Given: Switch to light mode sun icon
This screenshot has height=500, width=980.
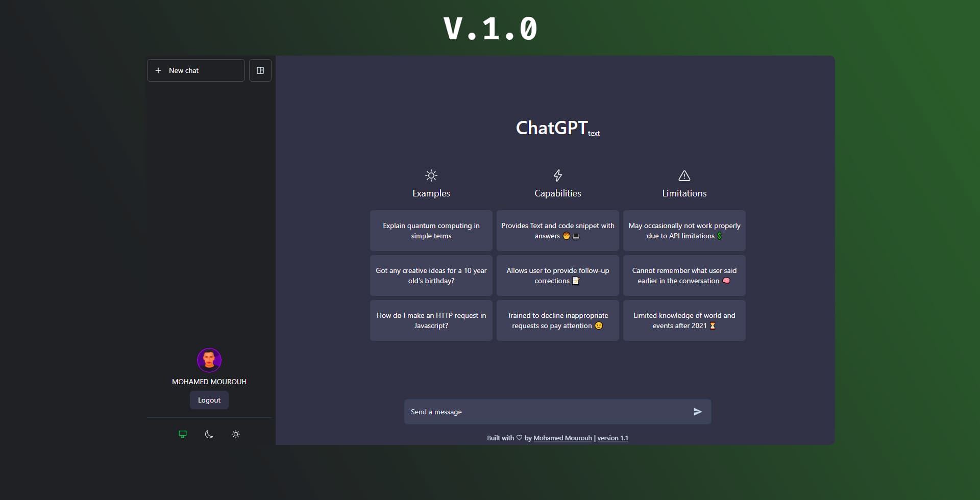Looking at the screenshot, I should [236, 434].
